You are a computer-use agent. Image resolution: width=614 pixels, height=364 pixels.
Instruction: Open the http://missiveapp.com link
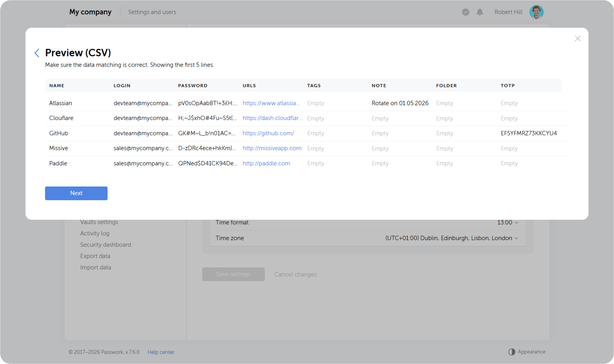pyautogui.click(x=272, y=148)
